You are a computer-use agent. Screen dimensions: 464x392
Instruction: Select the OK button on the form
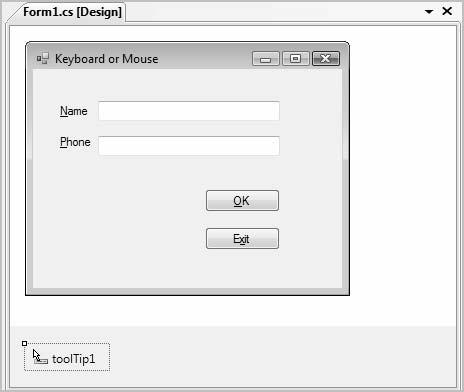coord(242,201)
